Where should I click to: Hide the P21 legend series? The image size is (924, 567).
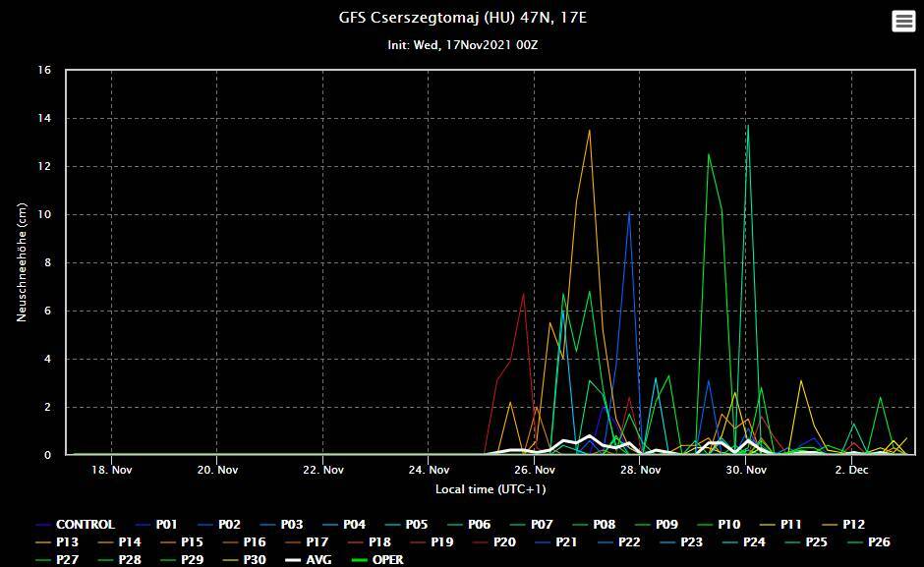coord(566,542)
